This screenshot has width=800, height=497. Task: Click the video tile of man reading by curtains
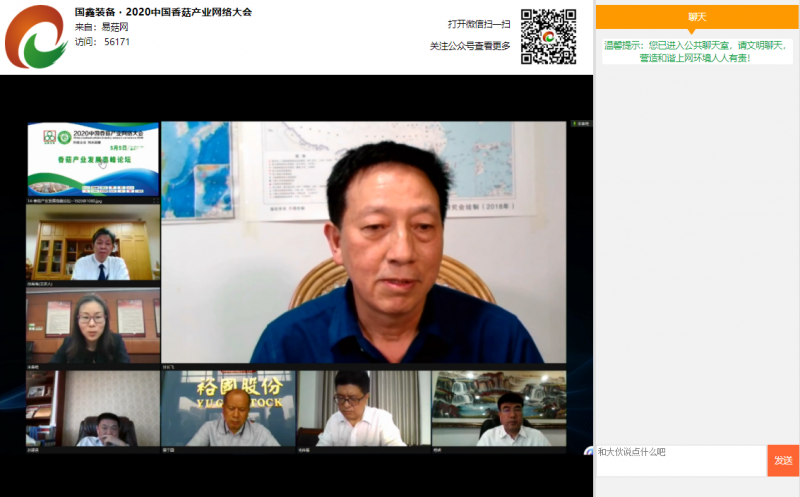click(364, 408)
